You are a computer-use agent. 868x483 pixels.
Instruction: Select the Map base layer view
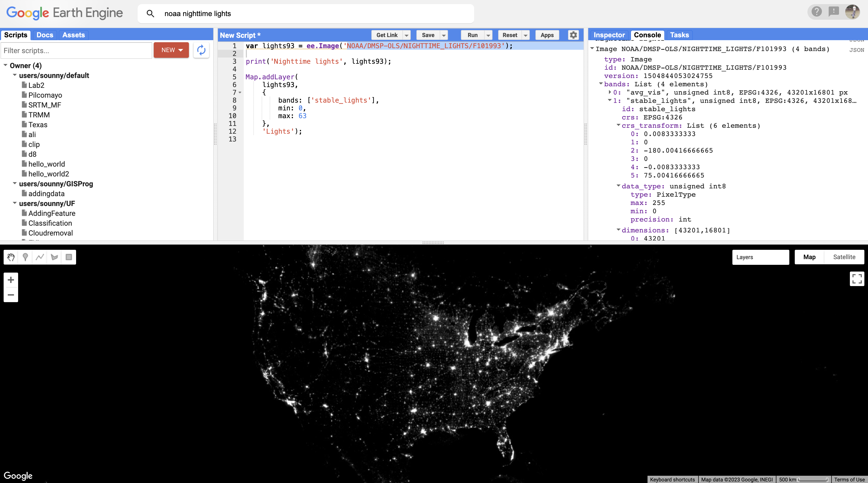(809, 257)
